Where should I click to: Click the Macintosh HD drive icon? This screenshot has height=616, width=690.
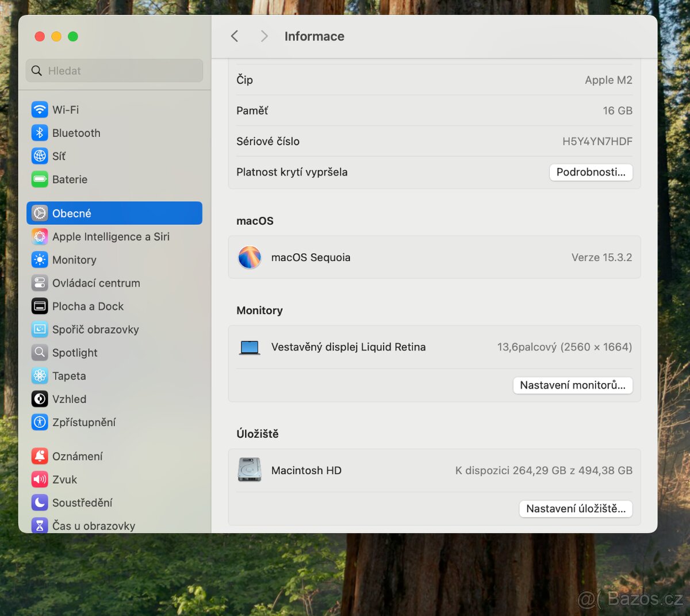249,470
